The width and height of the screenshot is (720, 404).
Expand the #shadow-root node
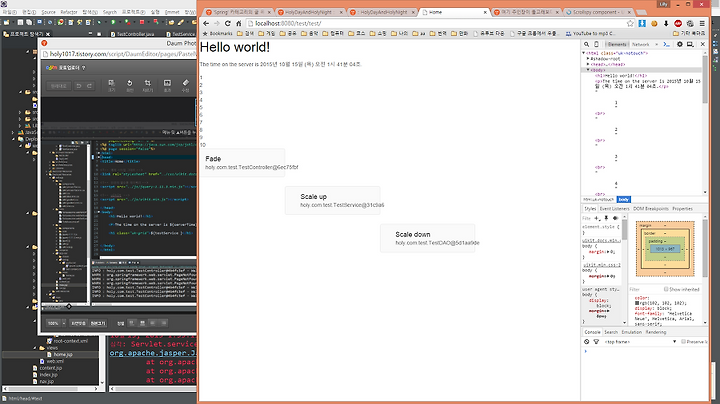pos(588,59)
